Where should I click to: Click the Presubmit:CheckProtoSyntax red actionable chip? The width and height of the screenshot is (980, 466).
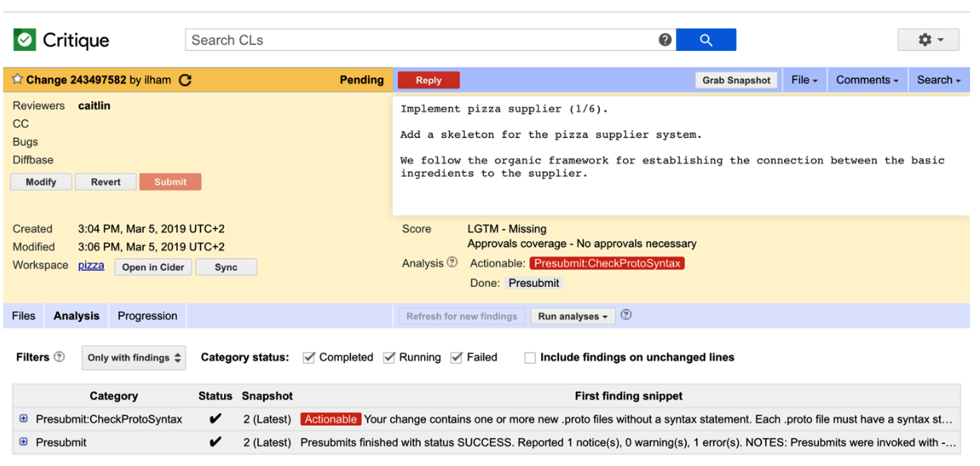(x=607, y=263)
